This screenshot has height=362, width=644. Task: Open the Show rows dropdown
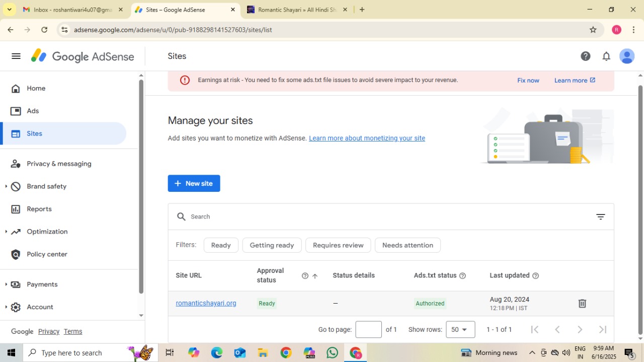point(460,329)
